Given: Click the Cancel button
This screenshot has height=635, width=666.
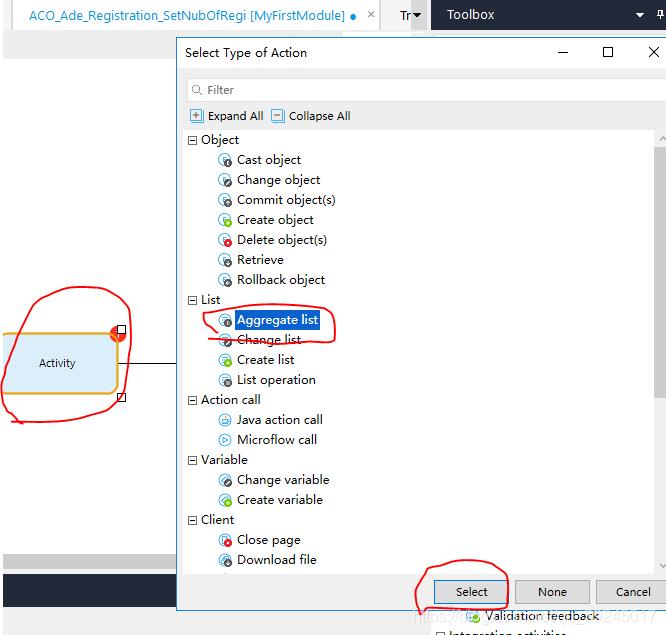Looking at the screenshot, I should 632,592.
